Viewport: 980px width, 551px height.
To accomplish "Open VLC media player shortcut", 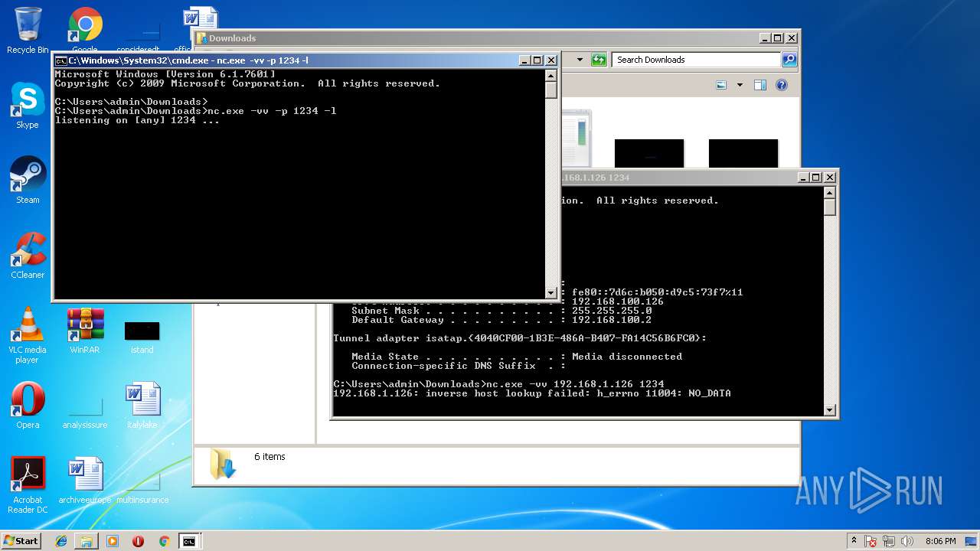I will tap(28, 335).
